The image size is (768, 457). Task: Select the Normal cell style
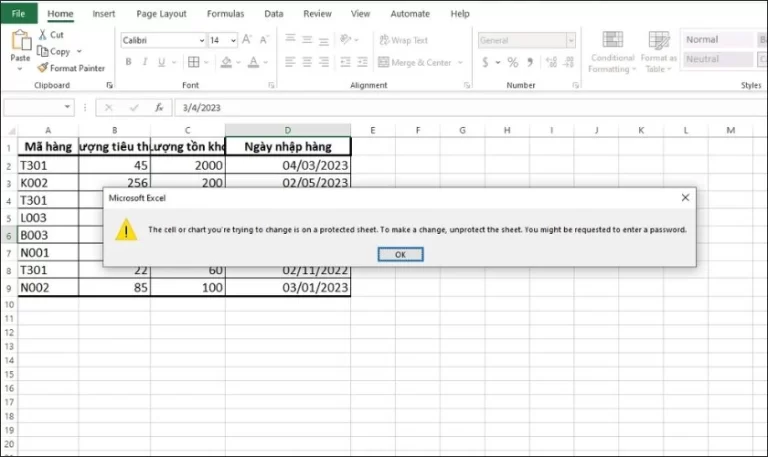[718, 40]
